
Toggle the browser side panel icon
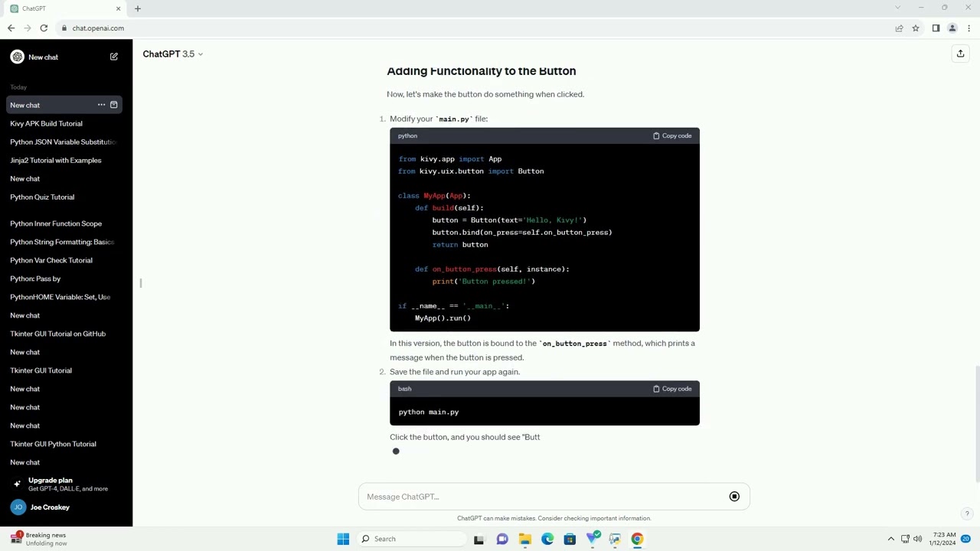coord(936,28)
